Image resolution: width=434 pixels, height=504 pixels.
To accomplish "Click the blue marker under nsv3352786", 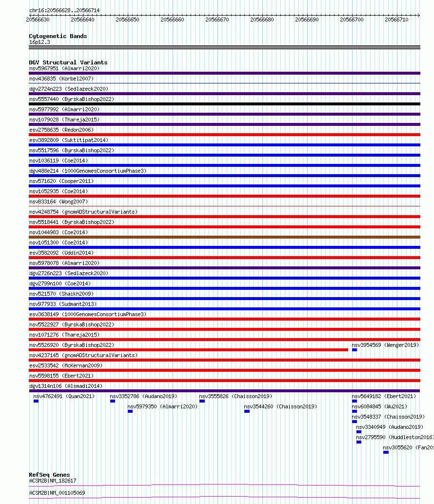I will [x=113, y=401].
